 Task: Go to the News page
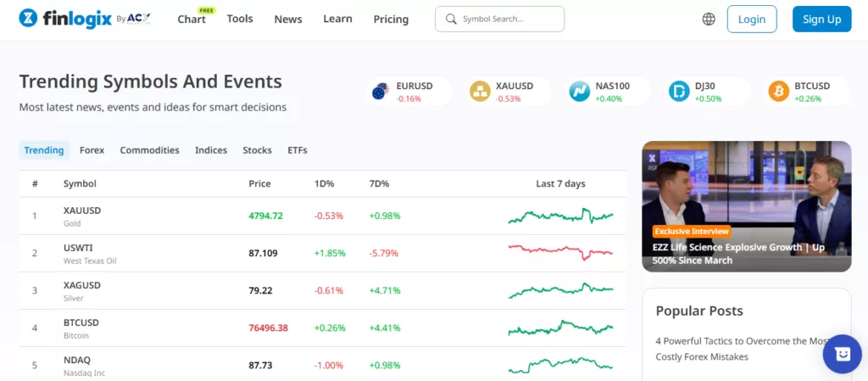click(288, 20)
